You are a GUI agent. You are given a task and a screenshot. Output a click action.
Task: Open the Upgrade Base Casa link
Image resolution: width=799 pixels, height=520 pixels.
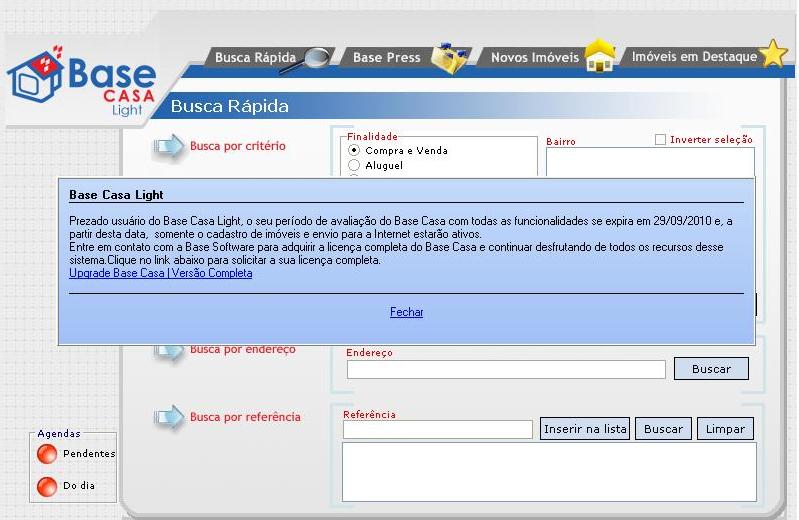click(x=160, y=273)
